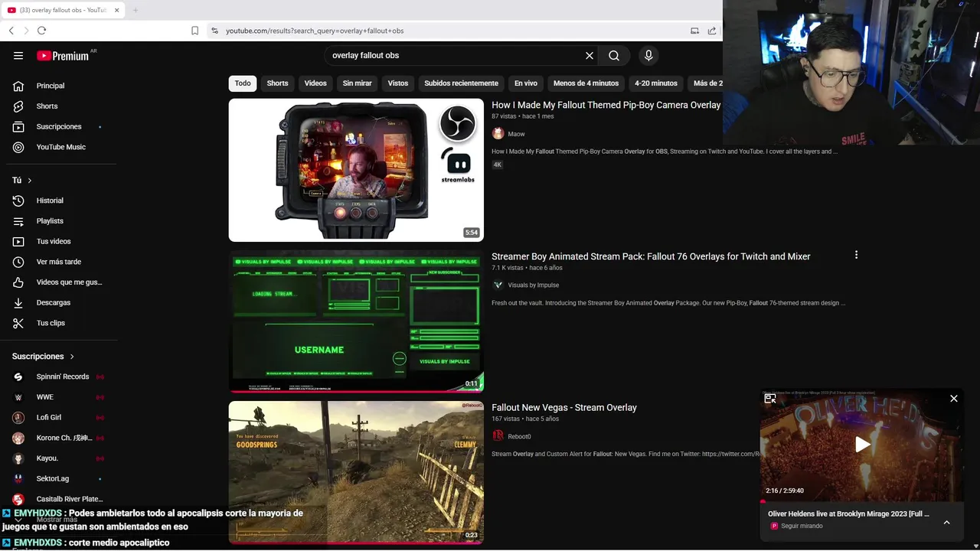The height and width of the screenshot is (551, 980).
Task: Go to YouTube Premium home logo
Action: coord(64,56)
